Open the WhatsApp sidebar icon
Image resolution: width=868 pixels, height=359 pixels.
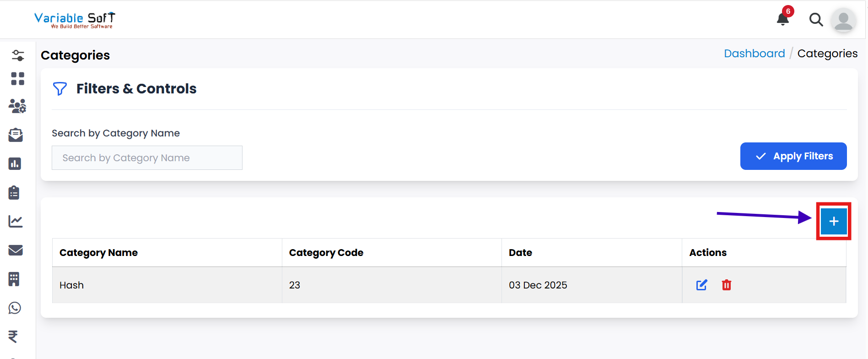[15, 308]
